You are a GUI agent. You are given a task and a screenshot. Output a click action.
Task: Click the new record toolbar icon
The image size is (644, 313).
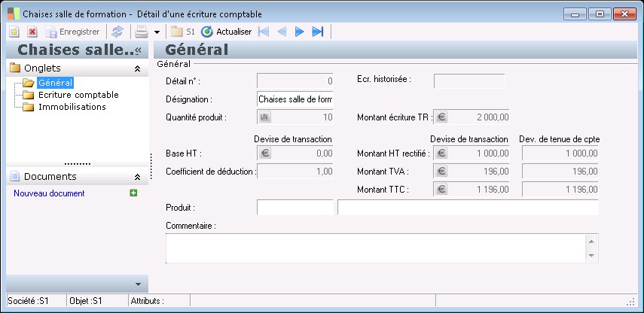click(x=14, y=32)
